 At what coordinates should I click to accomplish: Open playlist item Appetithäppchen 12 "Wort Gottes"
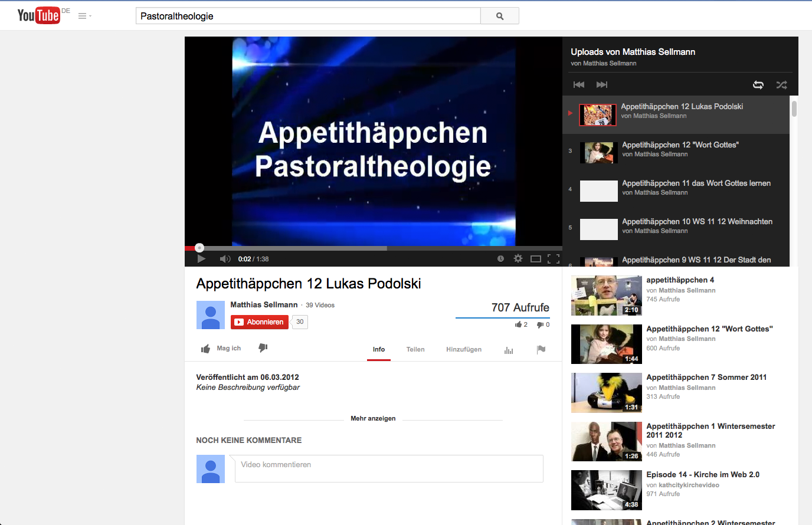tap(676, 153)
